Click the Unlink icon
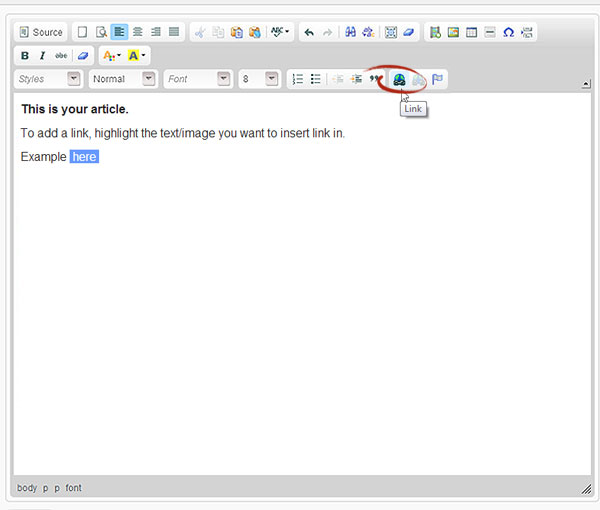 pyautogui.click(x=418, y=80)
